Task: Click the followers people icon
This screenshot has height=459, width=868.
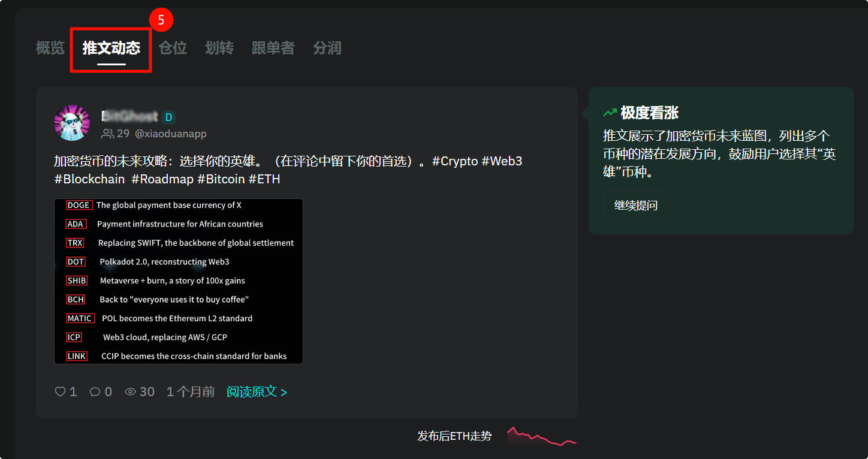Action: (x=107, y=134)
